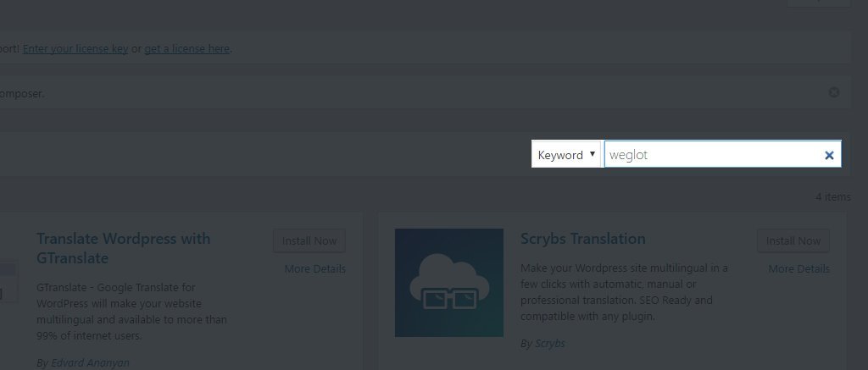Open the Keyword search type dropdown

pos(565,154)
